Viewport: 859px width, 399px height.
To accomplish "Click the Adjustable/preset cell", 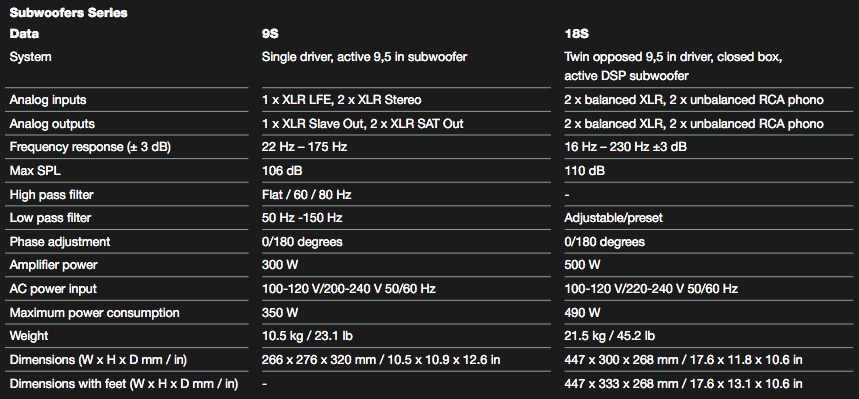I will (614, 218).
